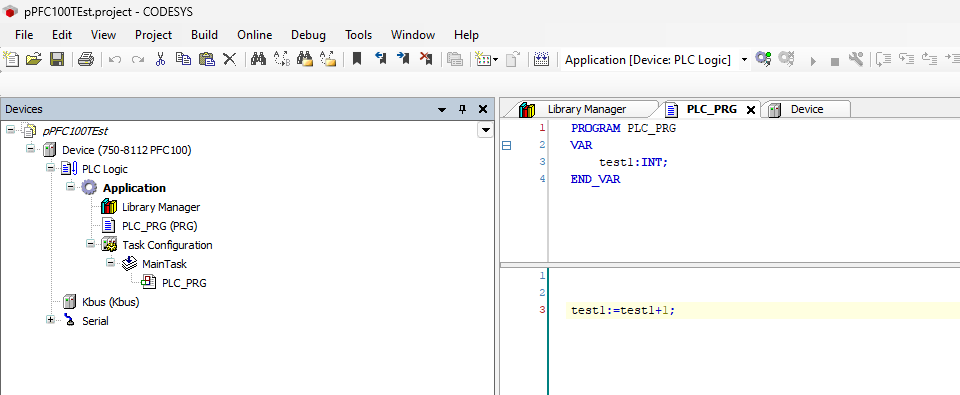Open the Debug menu
The image size is (960, 395).
point(309,35)
